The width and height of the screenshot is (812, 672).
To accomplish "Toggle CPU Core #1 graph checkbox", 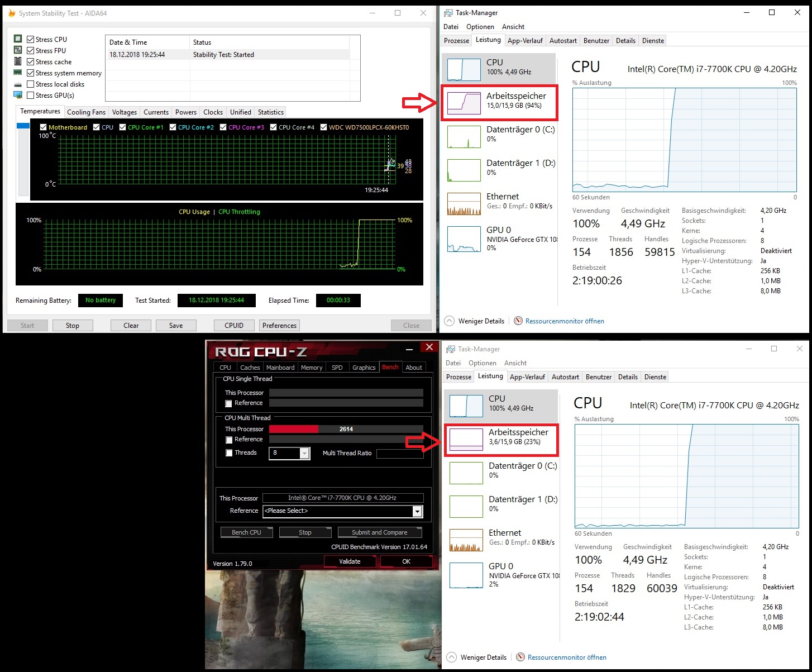I will tap(123, 127).
